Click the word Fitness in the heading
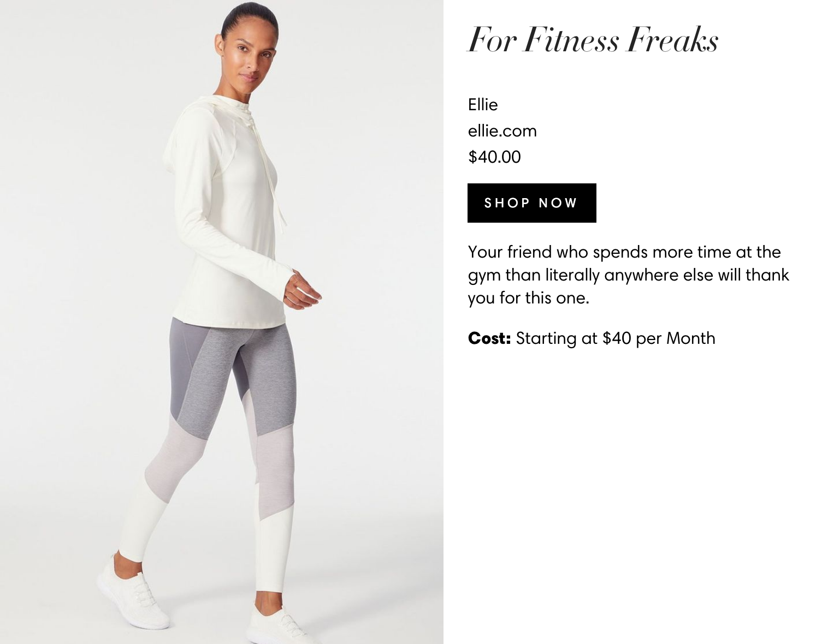Screen dimensions: 816x644 pos(570,40)
